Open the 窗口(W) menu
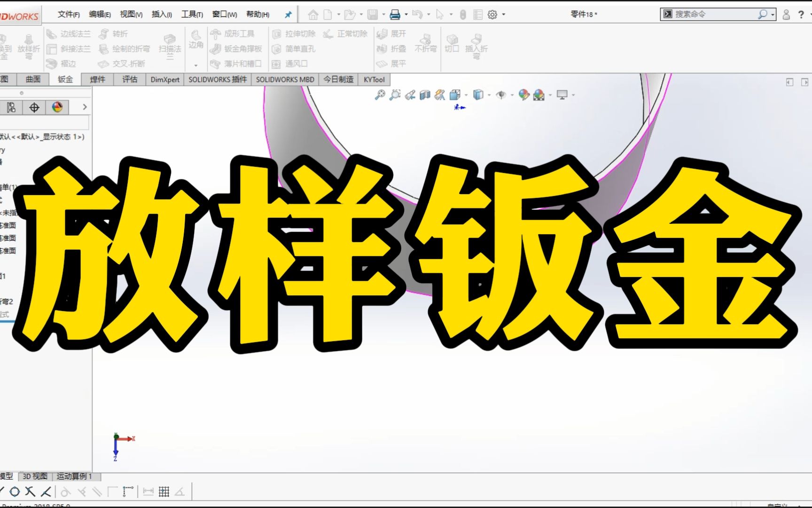Image resolution: width=812 pixels, height=508 pixels. point(225,15)
